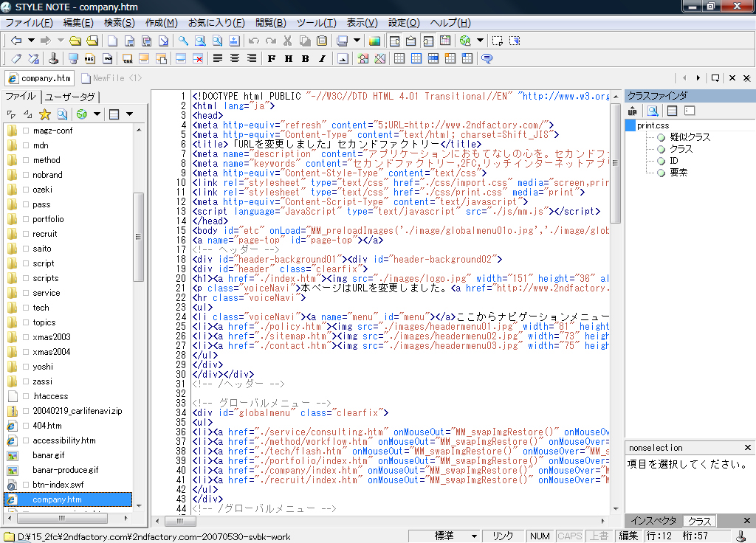Tick the magz-conf folder checkbox
This screenshot has width=756, height=543.
(x=26, y=131)
